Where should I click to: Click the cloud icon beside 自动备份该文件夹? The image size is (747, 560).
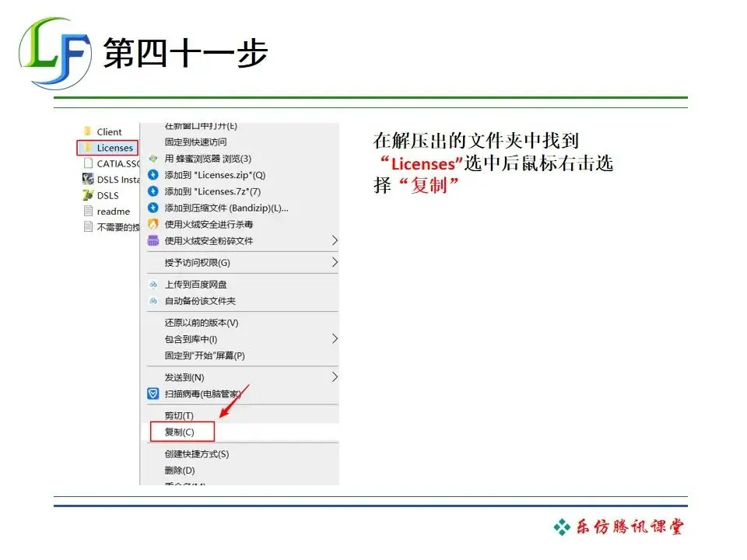click(x=153, y=300)
